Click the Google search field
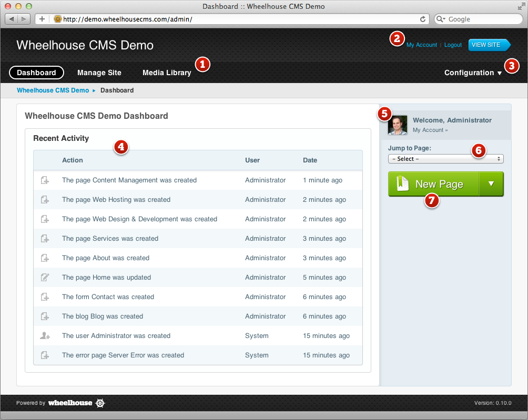Image resolution: width=528 pixels, height=420 pixels. pyautogui.click(x=478, y=19)
